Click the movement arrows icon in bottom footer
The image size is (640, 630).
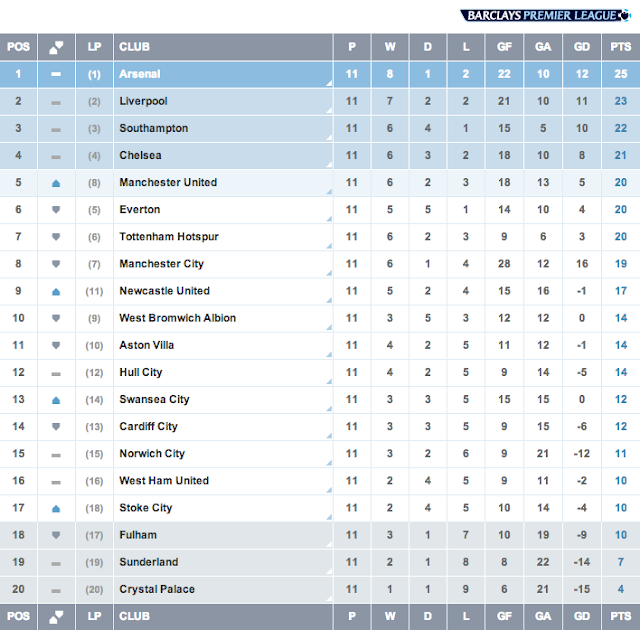(56, 616)
